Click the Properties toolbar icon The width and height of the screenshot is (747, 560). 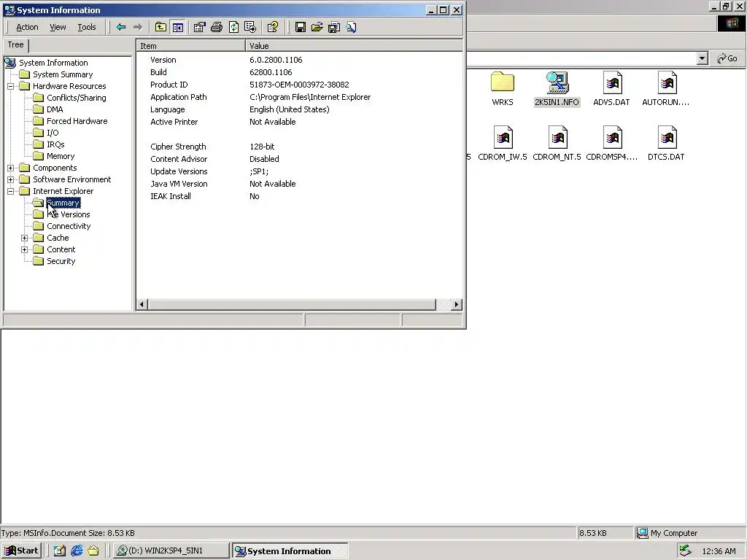tap(200, 27)
